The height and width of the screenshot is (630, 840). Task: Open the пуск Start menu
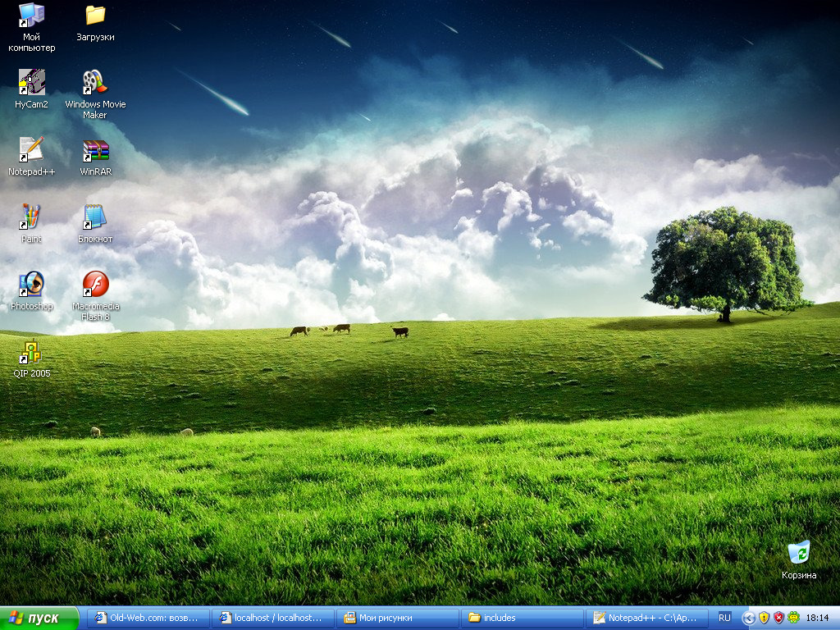click(39, 618)
